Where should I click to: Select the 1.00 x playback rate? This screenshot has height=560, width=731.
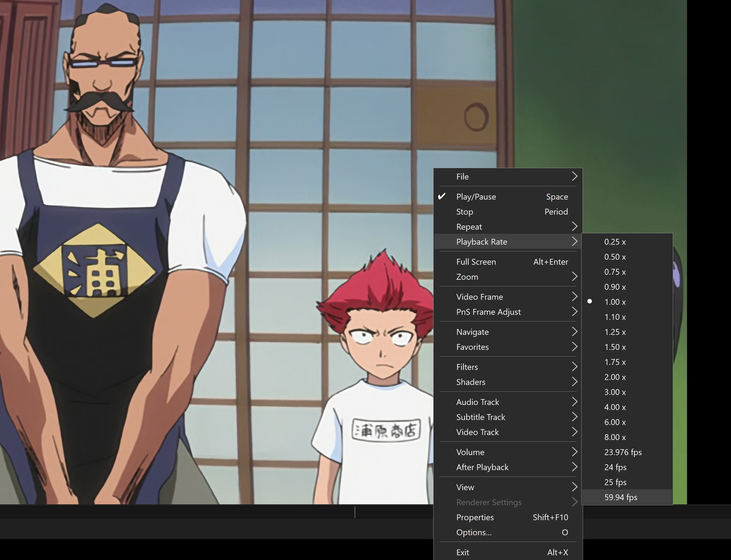(615, 302)
